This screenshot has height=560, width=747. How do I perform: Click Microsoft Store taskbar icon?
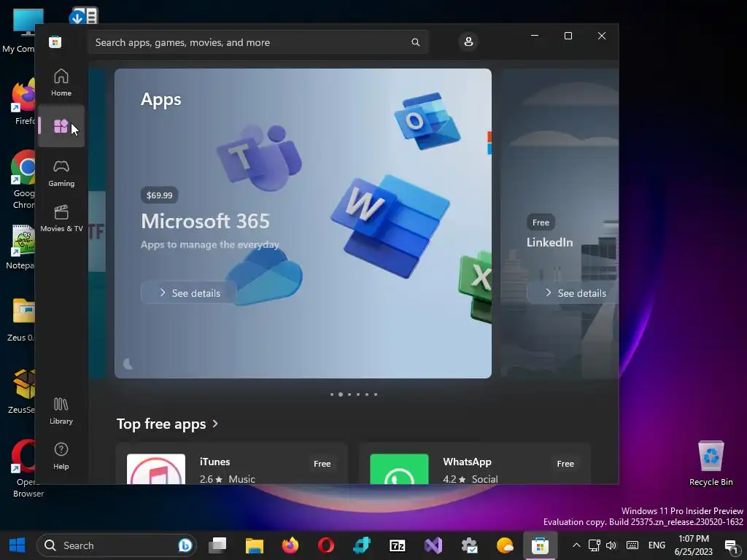pyautogui.click(x=541, y=545)
